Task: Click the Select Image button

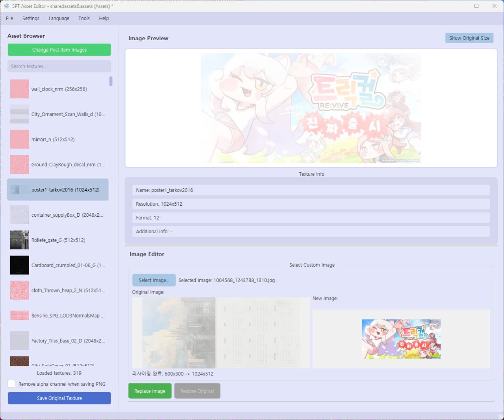Action: 154,280
